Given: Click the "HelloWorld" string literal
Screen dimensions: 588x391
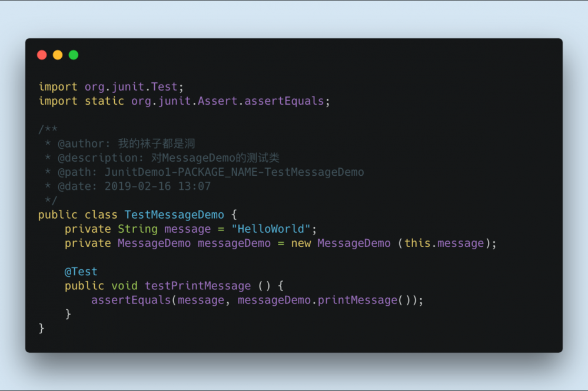Looking at the screenshot, I should [x=271, y=229].
